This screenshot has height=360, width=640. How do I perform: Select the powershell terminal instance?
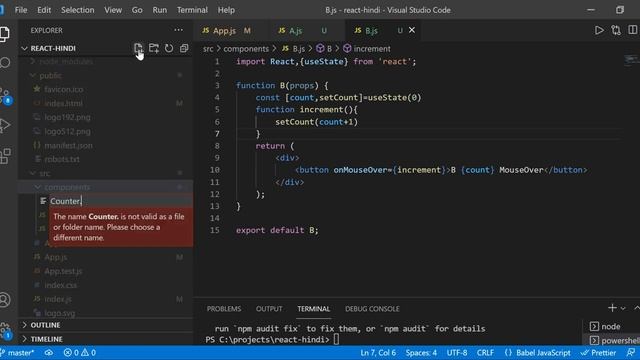click(615, 340)
